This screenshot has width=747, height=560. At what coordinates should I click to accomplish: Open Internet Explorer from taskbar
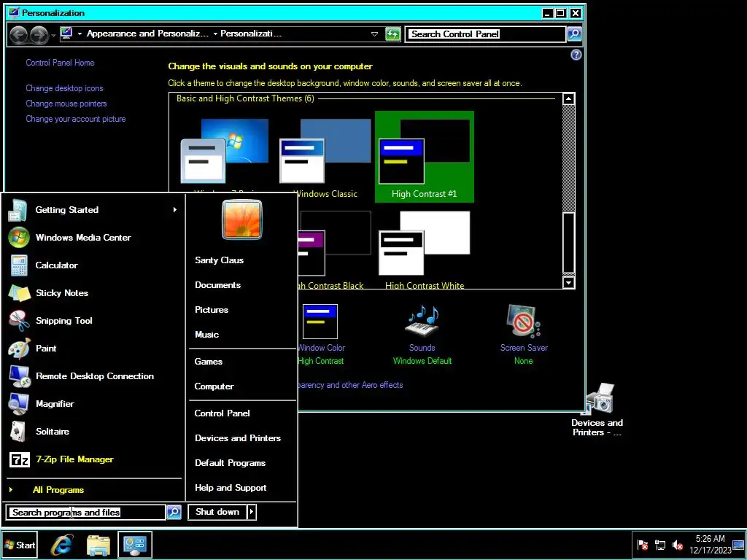pyautogui.click(x=62, y=545)
